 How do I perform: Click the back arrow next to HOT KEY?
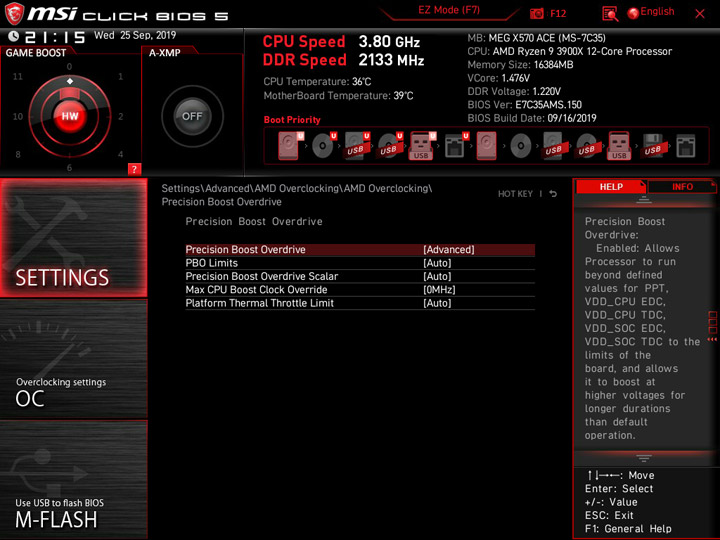tap(553, 194)
